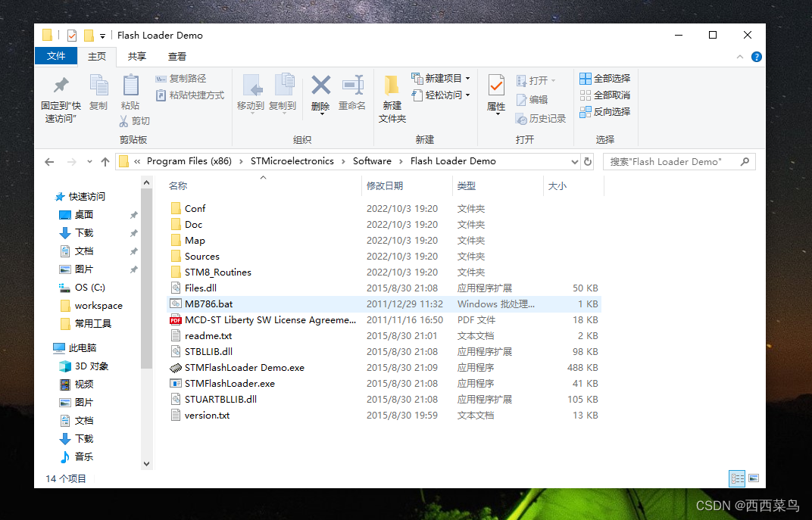Click Select all in the ribbon

605,79
